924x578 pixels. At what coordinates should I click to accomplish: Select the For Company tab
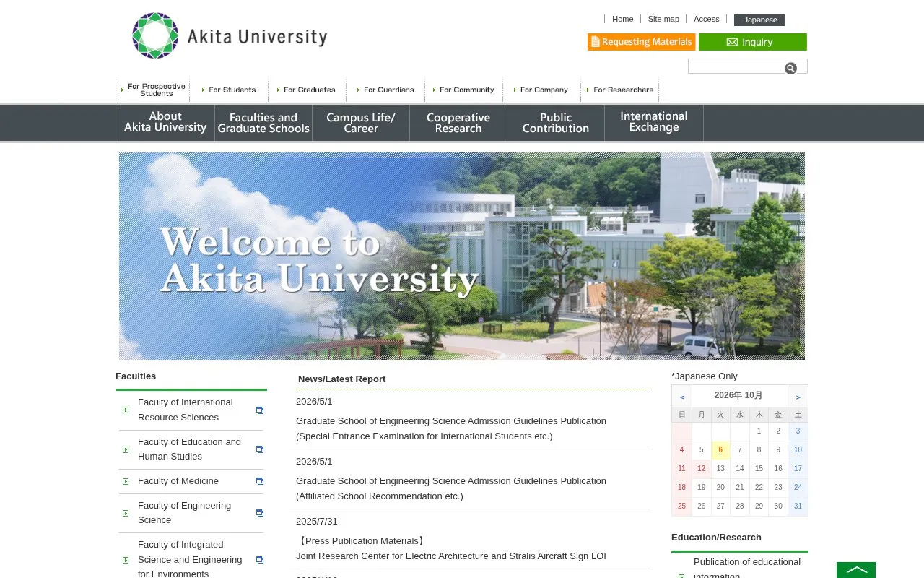click(542, 90)
